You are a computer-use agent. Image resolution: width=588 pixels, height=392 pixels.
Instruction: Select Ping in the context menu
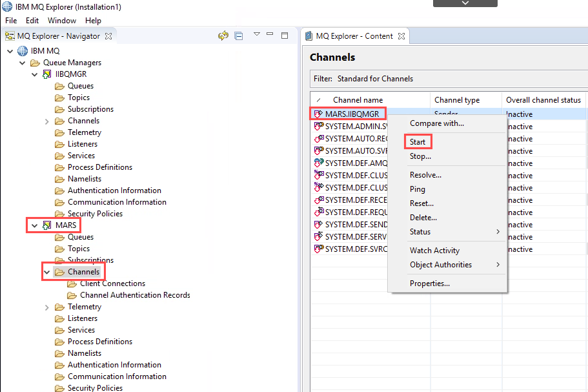[418, 189]
